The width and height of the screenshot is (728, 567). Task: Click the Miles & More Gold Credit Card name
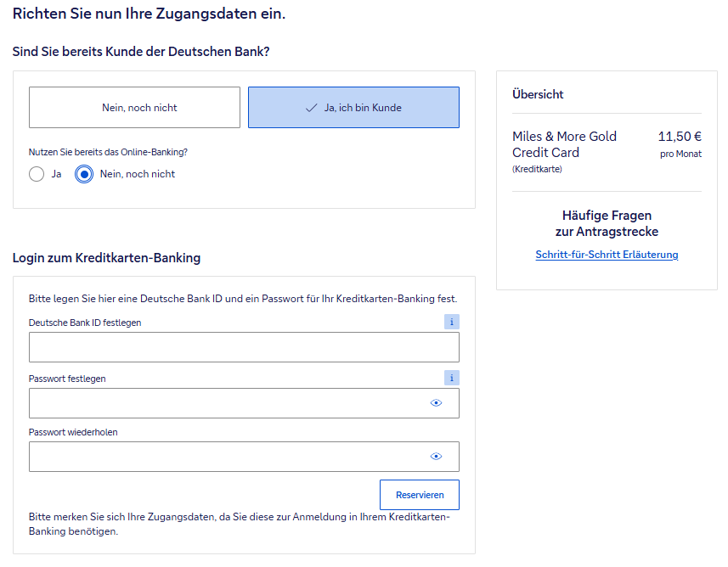click(564, 144)
